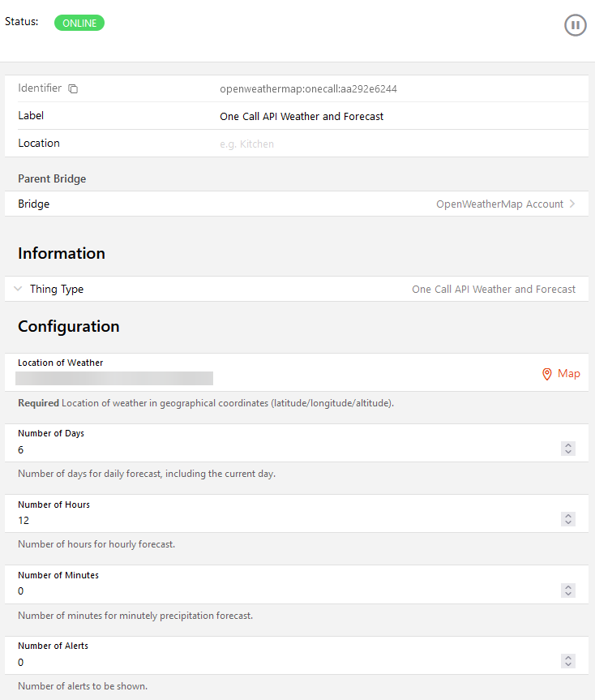This screenshot has height=700, width=595.
Task: Pause the thing with the pause icon
Action: point(575,25)
